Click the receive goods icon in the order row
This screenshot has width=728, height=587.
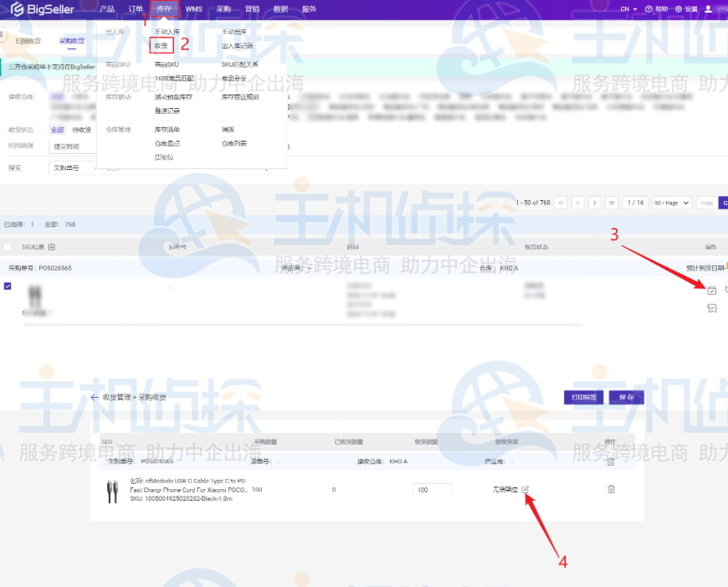(711, 291)
